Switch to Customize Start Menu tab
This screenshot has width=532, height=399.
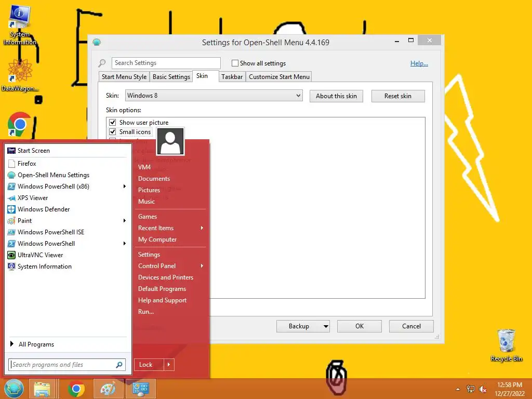279,77
